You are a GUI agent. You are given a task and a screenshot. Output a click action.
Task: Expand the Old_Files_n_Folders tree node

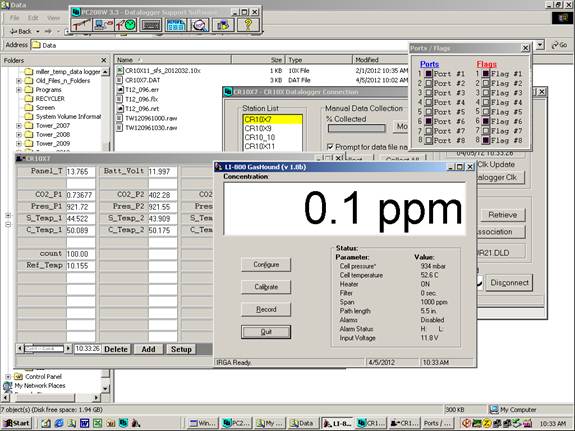click(x=19, y=81)
